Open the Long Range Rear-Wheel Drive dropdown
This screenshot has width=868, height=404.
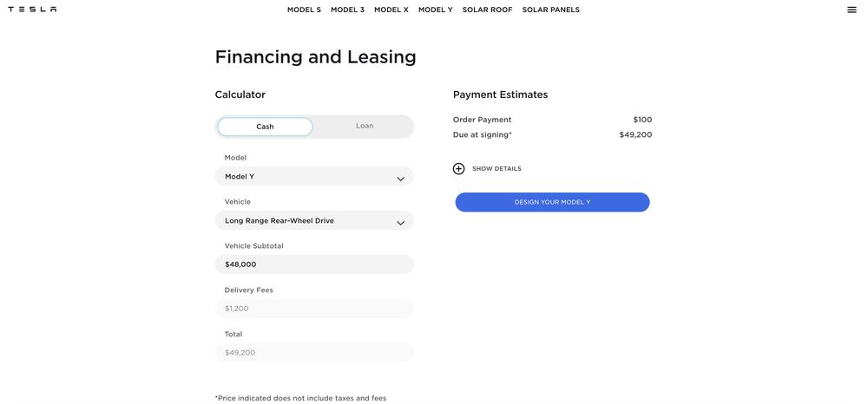coord(304,221)
